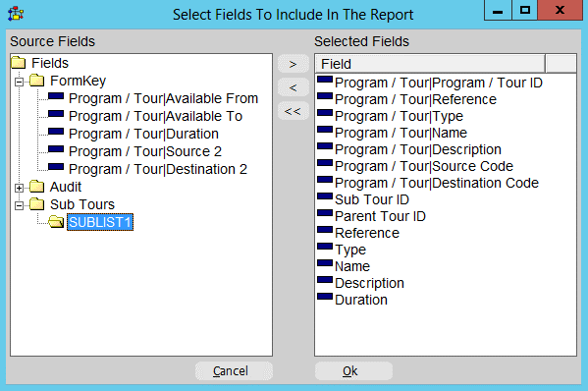Click the Fields root folder icon

(19, 63)
